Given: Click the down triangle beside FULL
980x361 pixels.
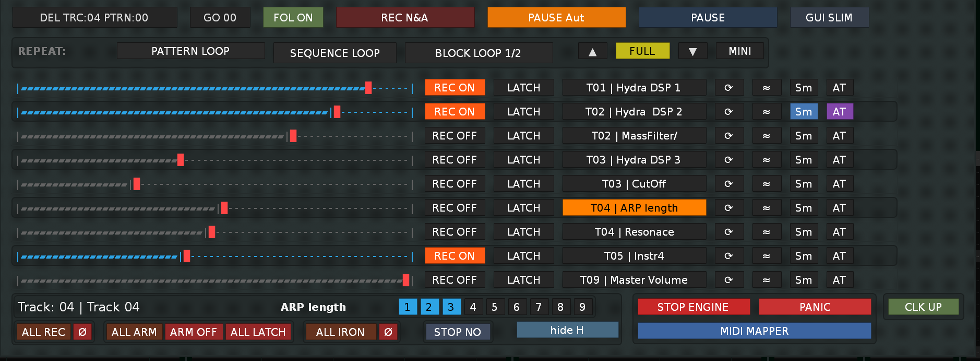Looking at the screenshot, I should (693, 51).
